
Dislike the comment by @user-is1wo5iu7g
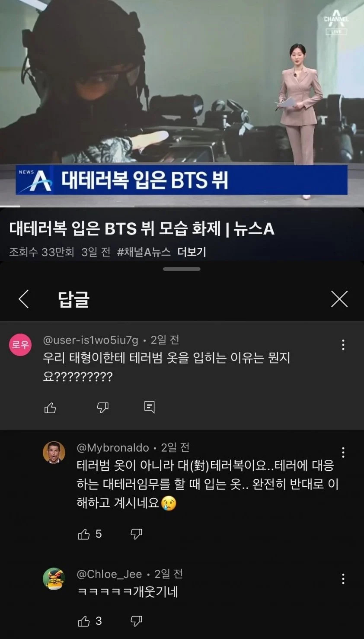102,408
